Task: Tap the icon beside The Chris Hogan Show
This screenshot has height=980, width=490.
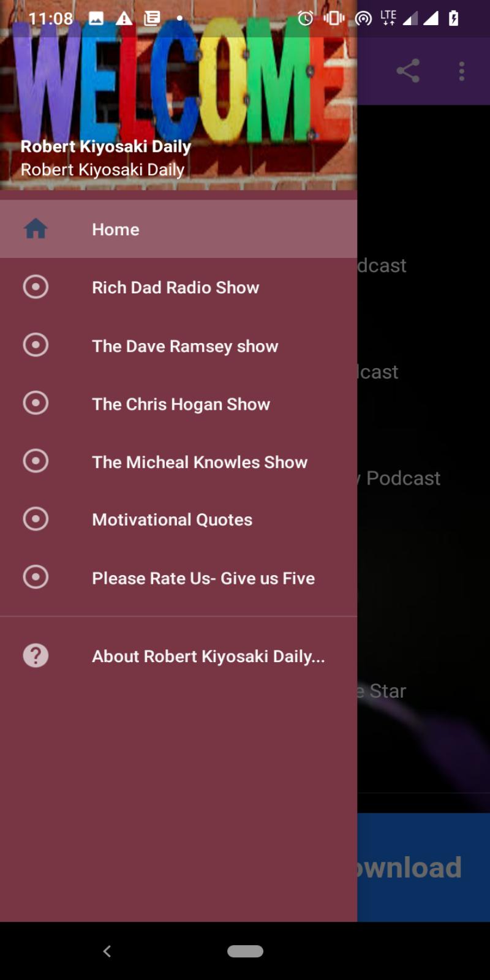Action: click(36, 403)
